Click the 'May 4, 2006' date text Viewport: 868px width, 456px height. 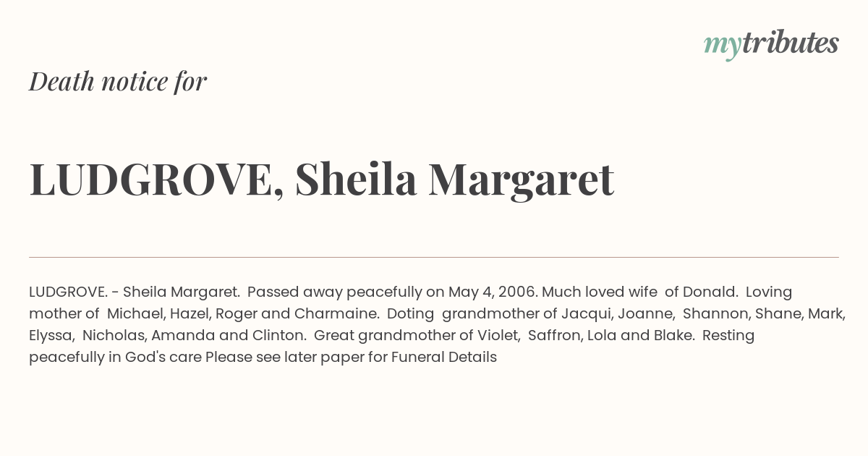click(493, 292)
